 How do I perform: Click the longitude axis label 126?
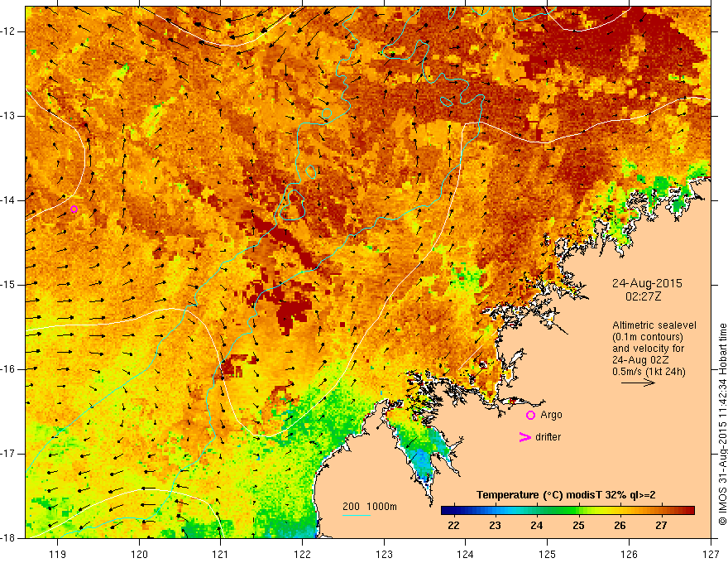629,554
